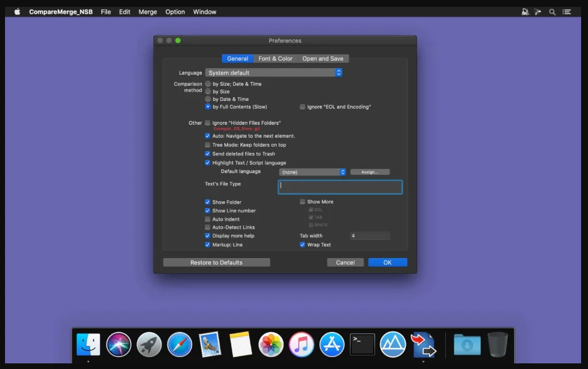Open Launchpad rocket icon in dock
588x369 pixels.
pyautogui.click(x=149, y=344)
